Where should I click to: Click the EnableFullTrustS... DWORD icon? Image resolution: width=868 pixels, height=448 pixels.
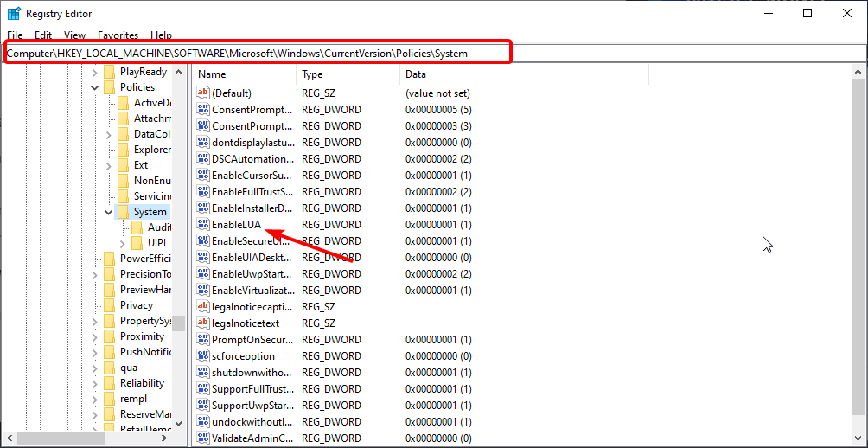click(203, 192)
